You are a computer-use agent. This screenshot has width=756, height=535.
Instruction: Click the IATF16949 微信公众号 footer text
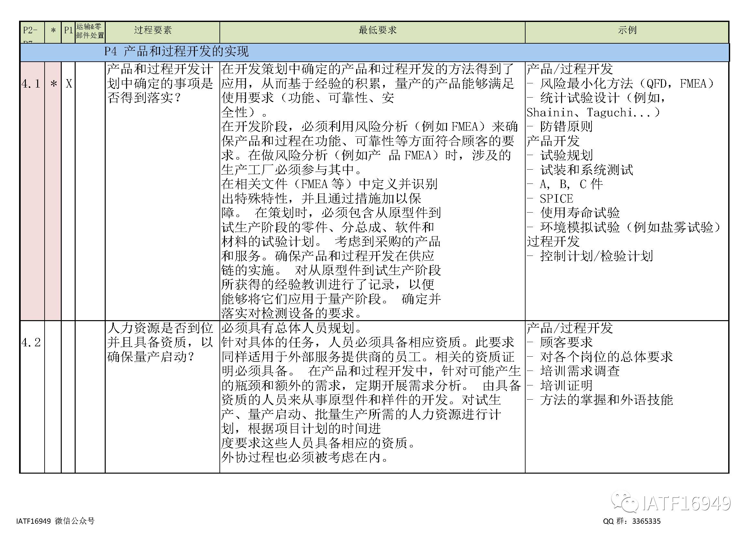[x=55, y=521]
